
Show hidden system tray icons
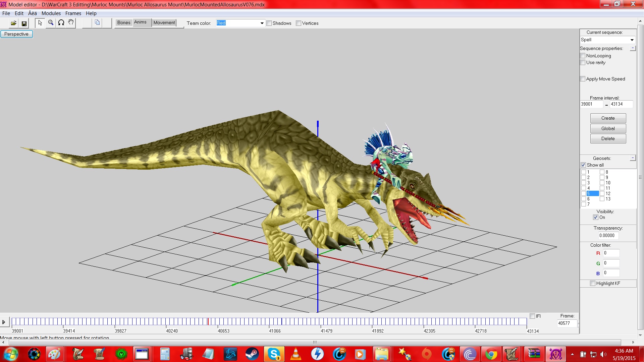(572, 354)
